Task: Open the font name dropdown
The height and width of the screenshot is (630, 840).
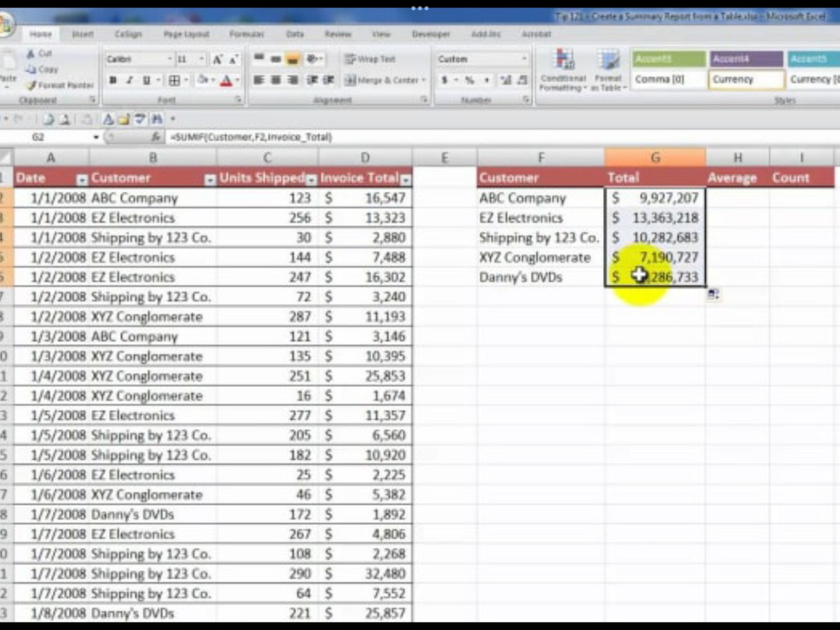Action: pyautogui.click(x=170, y=59)
